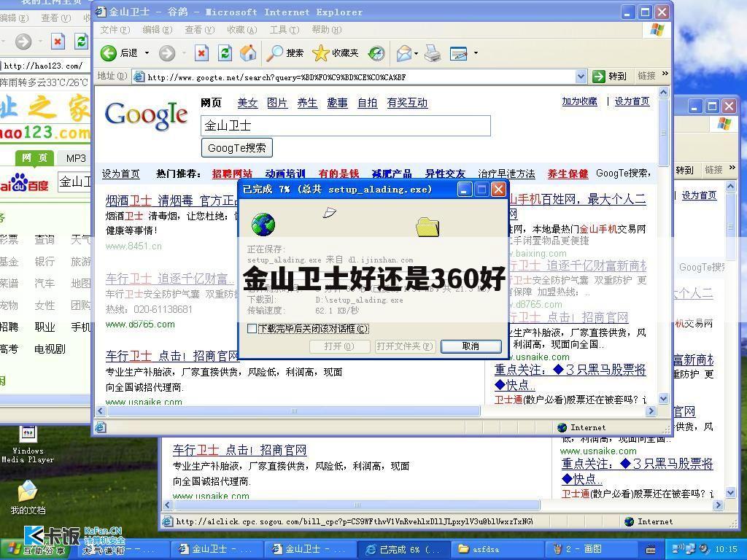Image resolution: width=747 pixels, height=560 pixels.
Task: Click the keyboard language icon in the taskbar
Action: 651,550
